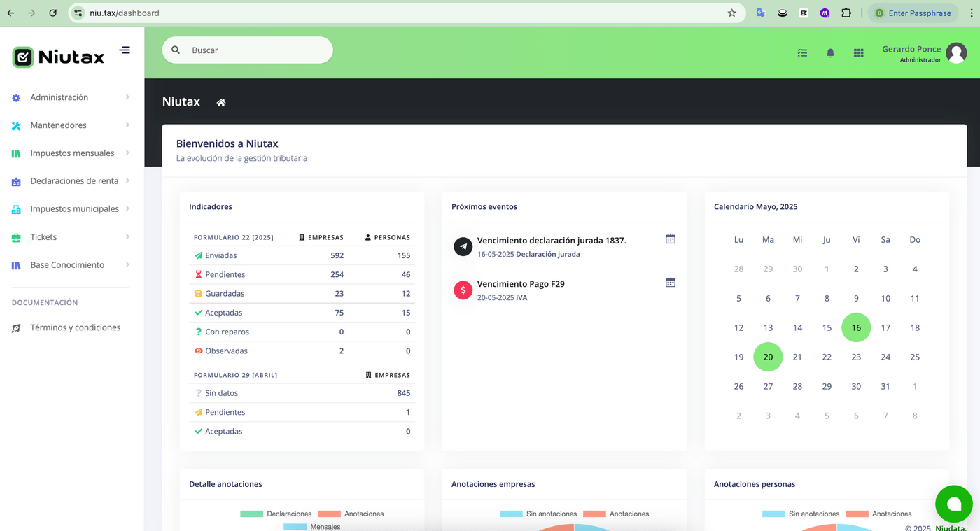The height and width of the screenshot is (531, 980).
Task: Expand the Impuestos mensuales chevron
Action: pos(127,153)
